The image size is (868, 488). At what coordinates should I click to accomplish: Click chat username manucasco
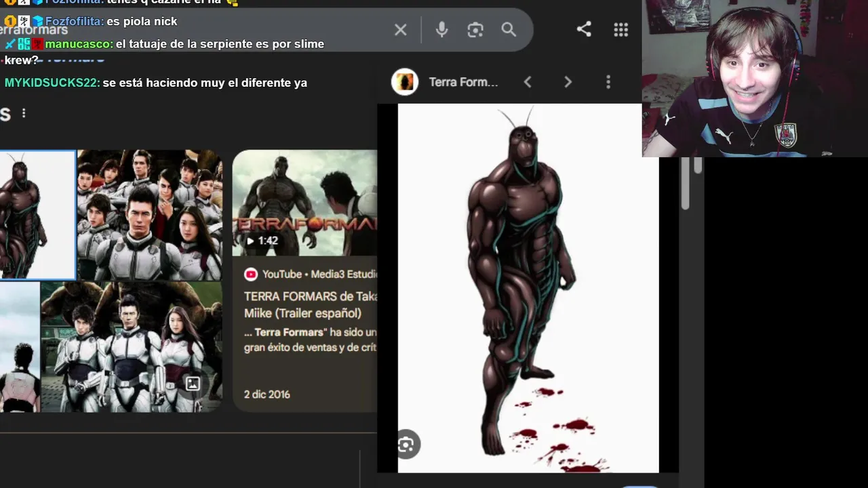click(79, 44)
